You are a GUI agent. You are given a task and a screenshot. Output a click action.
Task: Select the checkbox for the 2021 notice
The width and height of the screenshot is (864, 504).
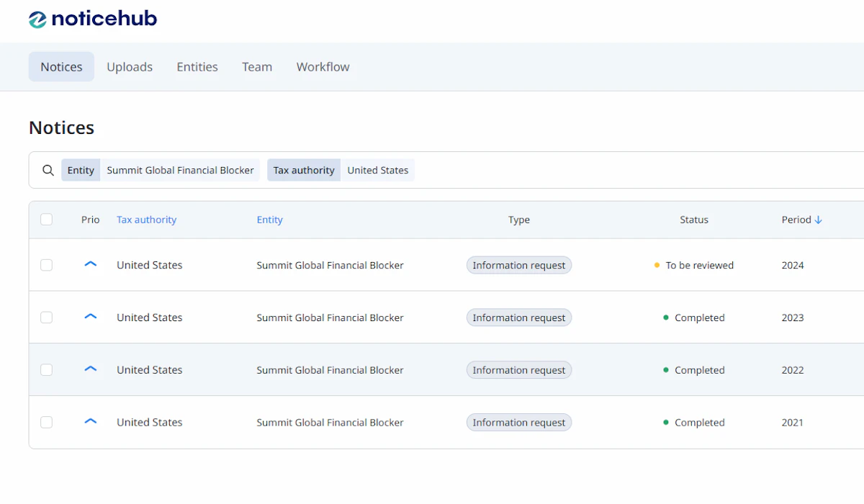coord(47,423)
